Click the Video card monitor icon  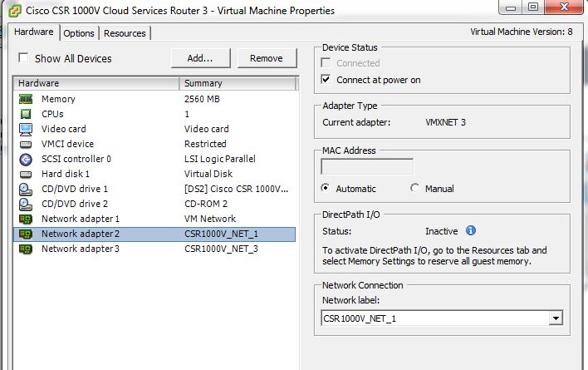pos(26,129)
